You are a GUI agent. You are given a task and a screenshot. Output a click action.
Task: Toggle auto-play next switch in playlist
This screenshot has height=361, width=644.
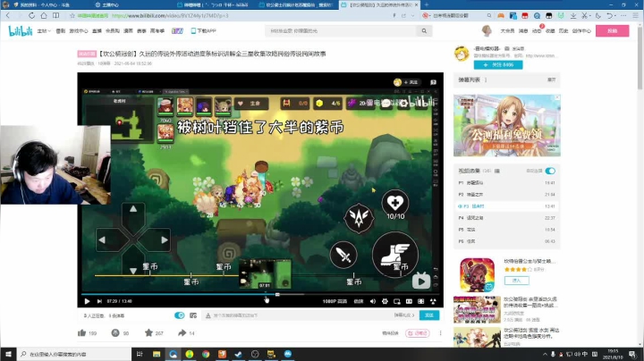(550, 171)
